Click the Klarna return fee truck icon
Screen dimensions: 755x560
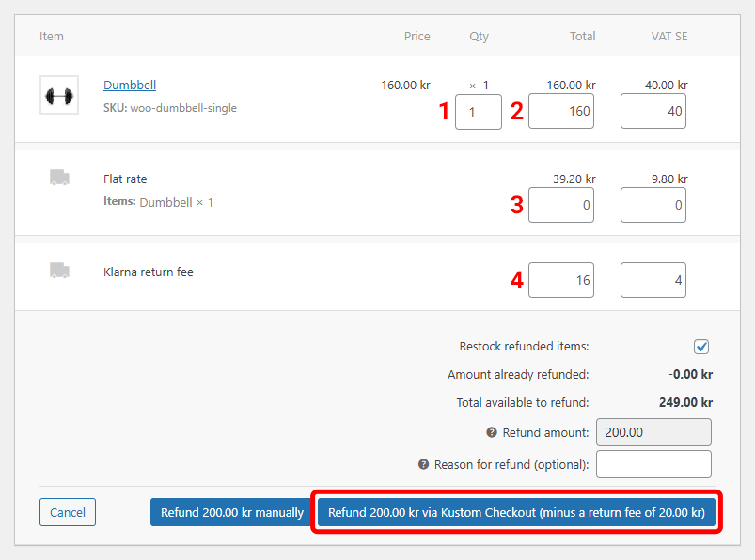59,271
